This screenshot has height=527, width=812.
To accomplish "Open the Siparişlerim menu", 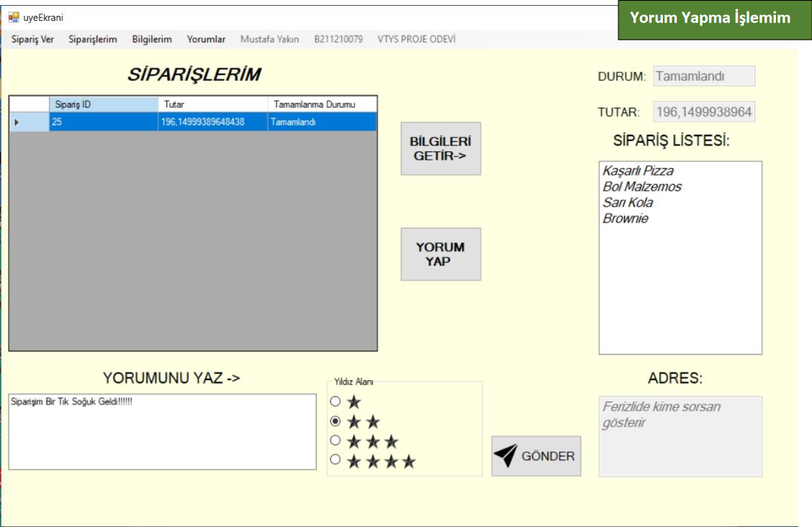I will point(93,40).
